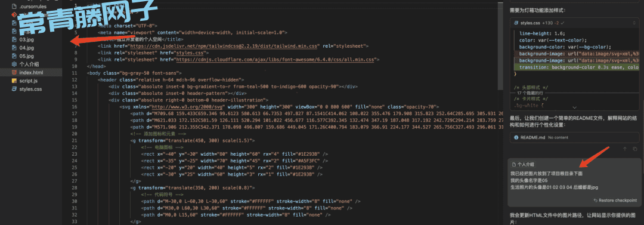The height and width of the screenshot is (225, 644).
Task: Toggle the styles.css code block expand arrows
Action: (x=633, y=23)
